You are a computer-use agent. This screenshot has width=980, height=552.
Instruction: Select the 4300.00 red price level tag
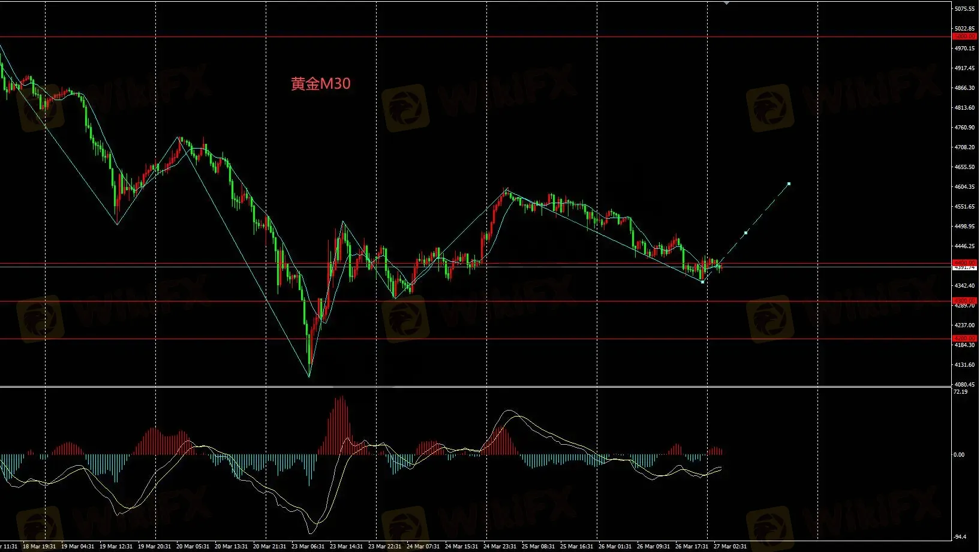click(965, 301)
